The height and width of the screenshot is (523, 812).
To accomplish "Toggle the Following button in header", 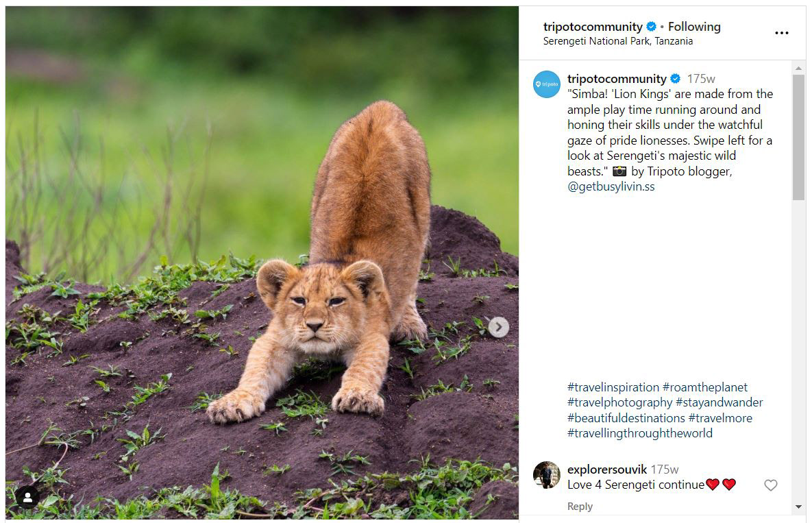I will 694,27.
